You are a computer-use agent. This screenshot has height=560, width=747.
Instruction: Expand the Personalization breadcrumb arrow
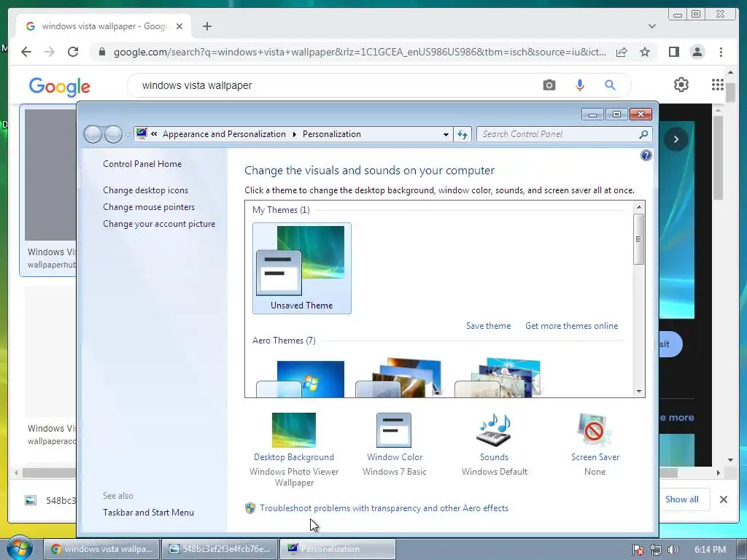(295, 134)
